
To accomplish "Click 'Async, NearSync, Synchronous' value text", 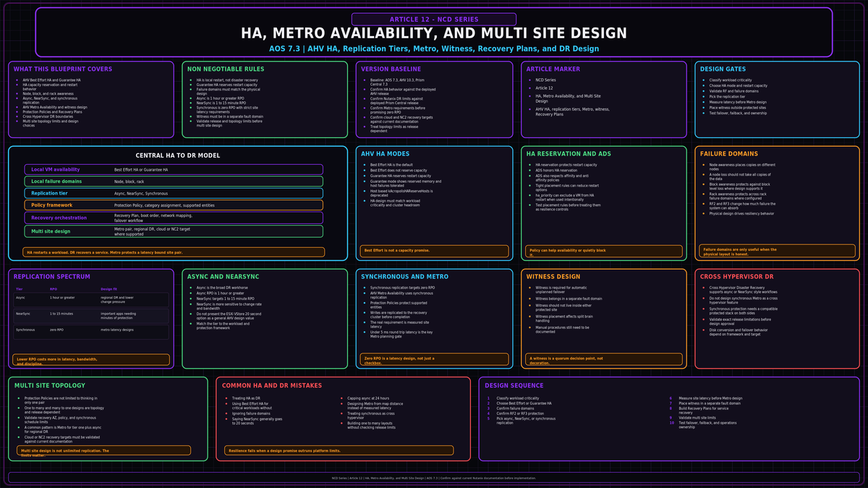I will (x=140, y=194).
